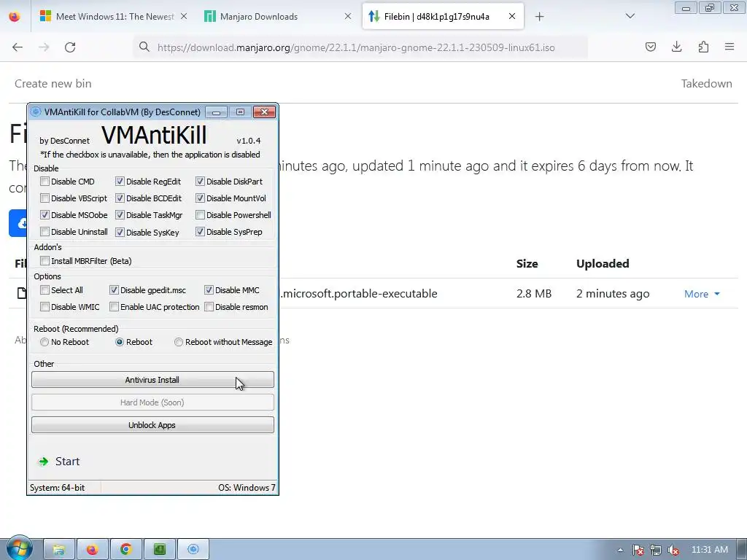Select the Reboot radio option
The image size is (747, 560).
(x=120, y=342)
